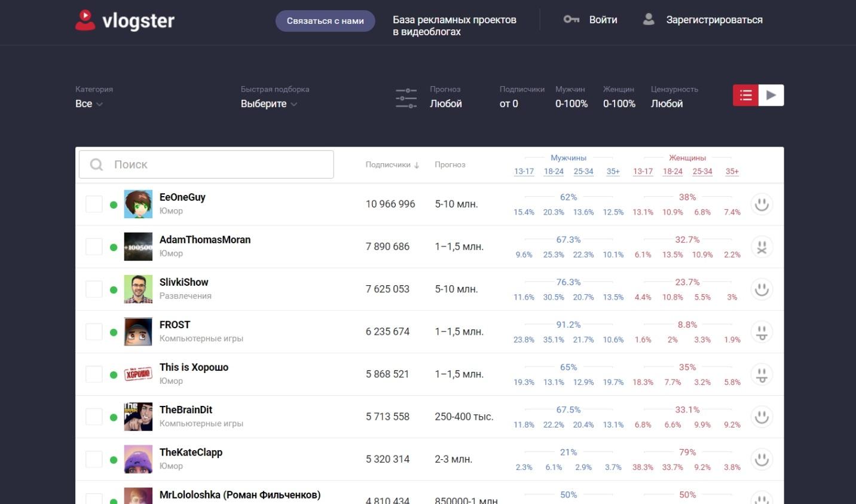
Task: Focus the Поиск search field
Action: click(x=206, y=164)
